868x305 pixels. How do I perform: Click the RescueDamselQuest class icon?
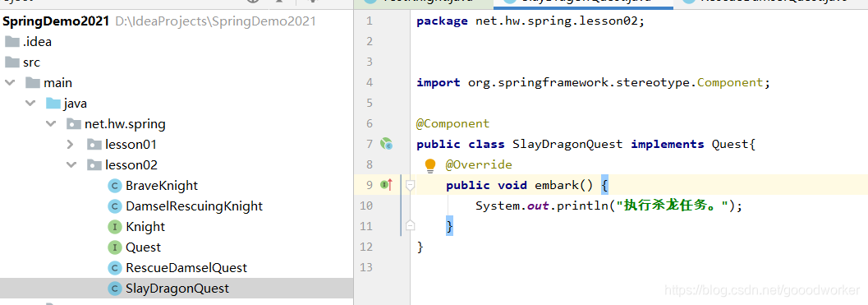click(115, 268)
